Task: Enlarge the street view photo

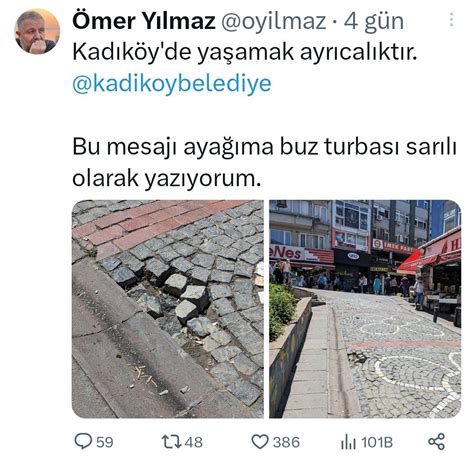Action: [365, 309]
